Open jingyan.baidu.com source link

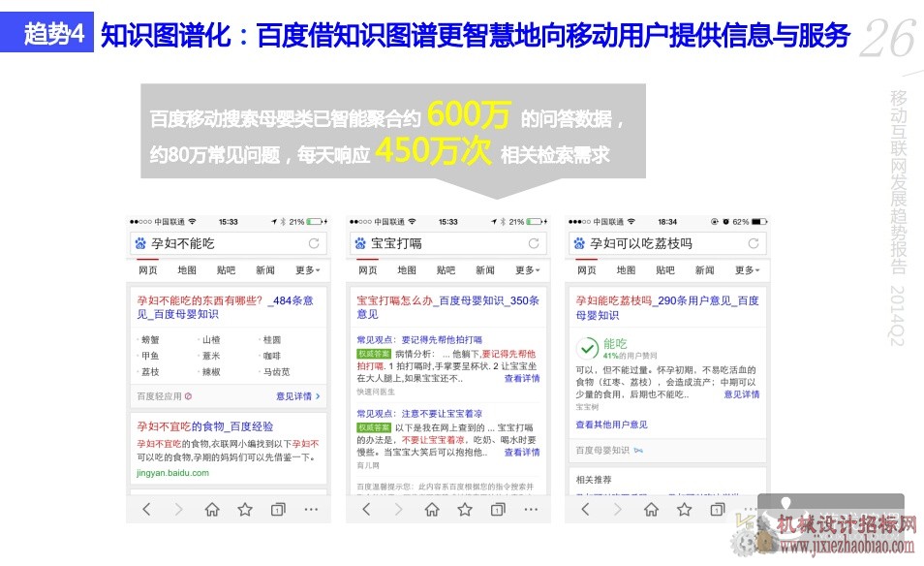[172, 473]
